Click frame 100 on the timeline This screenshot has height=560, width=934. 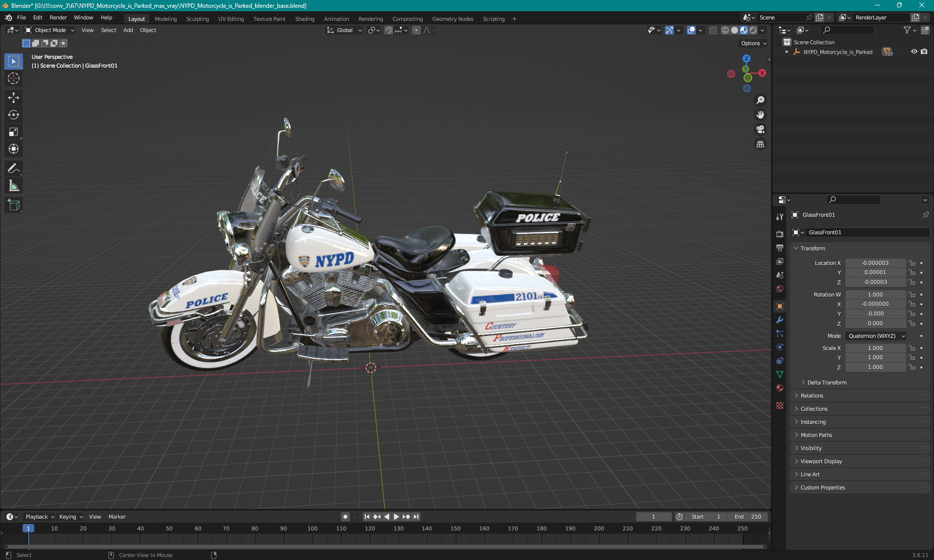(x=312, y=528)
